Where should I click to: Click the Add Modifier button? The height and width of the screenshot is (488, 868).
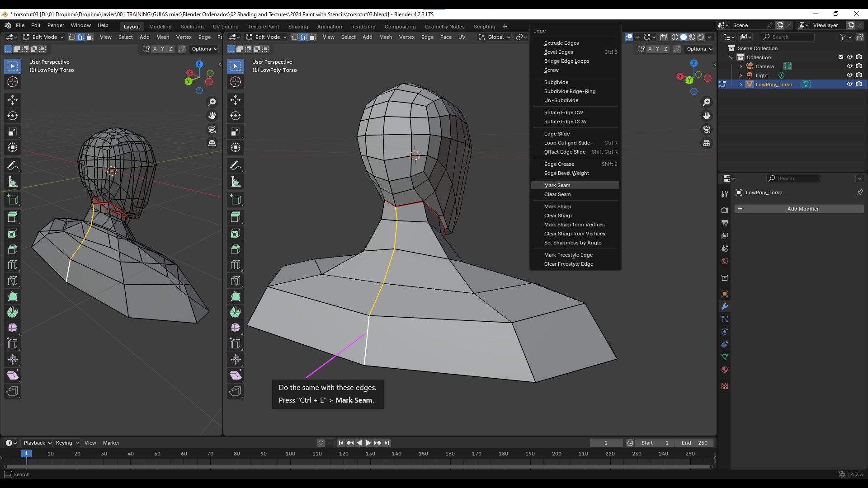pyautogui.click(x=799, y=209)
